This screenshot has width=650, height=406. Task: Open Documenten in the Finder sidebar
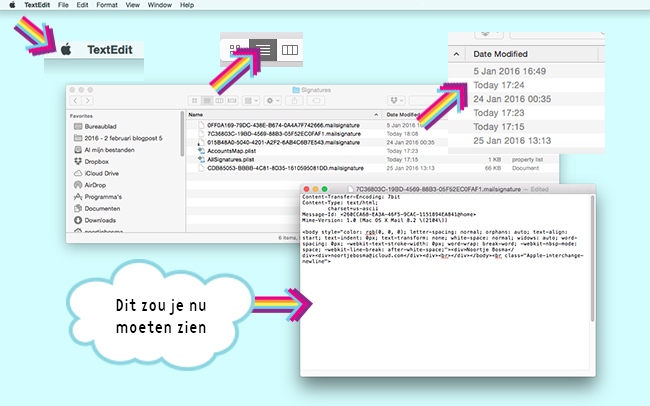coord(102,209)
